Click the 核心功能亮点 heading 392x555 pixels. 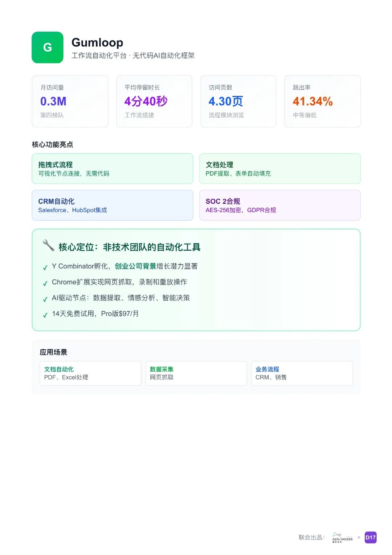(x=53, y=145)
